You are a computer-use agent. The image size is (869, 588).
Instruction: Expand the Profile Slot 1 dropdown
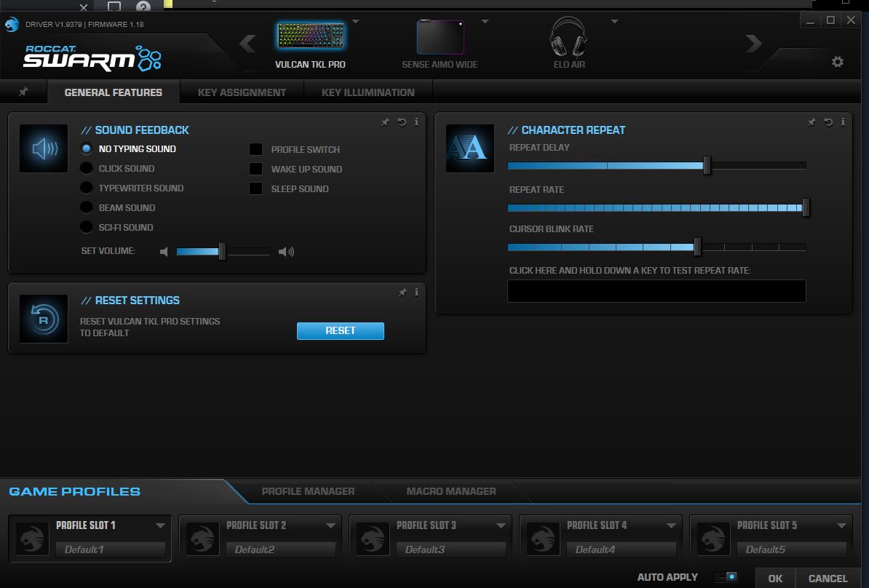tap(160, 525)
